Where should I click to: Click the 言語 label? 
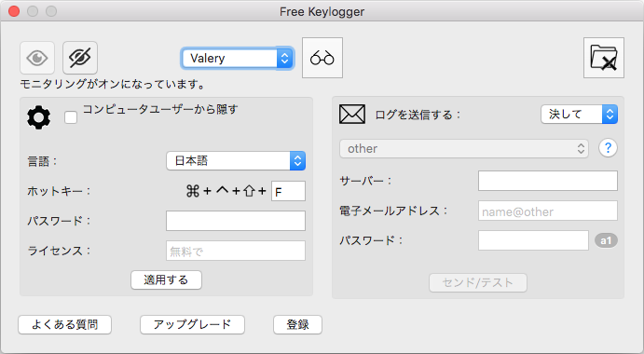[43, 161]
